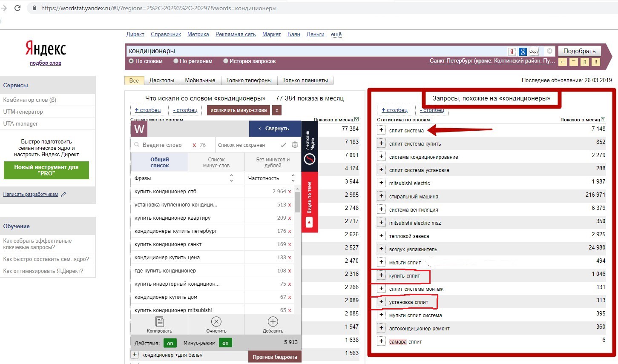This screenshot has width=618, height=364.
Task: Click the x button beside 'исключить минус-слова'
Action: (277, 110)
